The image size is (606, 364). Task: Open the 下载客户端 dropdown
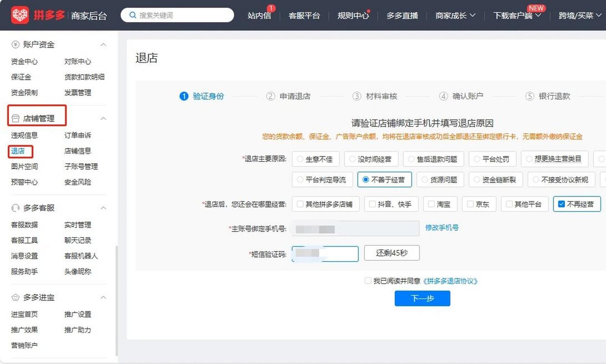pos(517,15)
